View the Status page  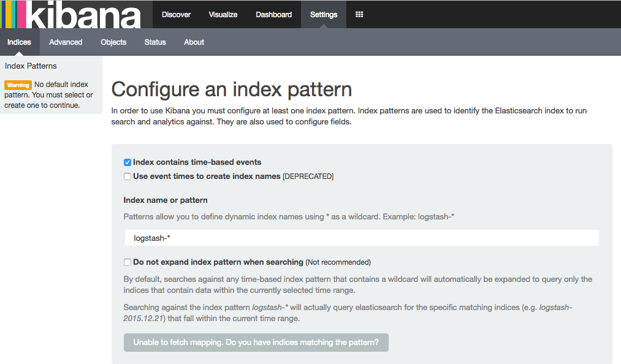click(x=155, y=42)
